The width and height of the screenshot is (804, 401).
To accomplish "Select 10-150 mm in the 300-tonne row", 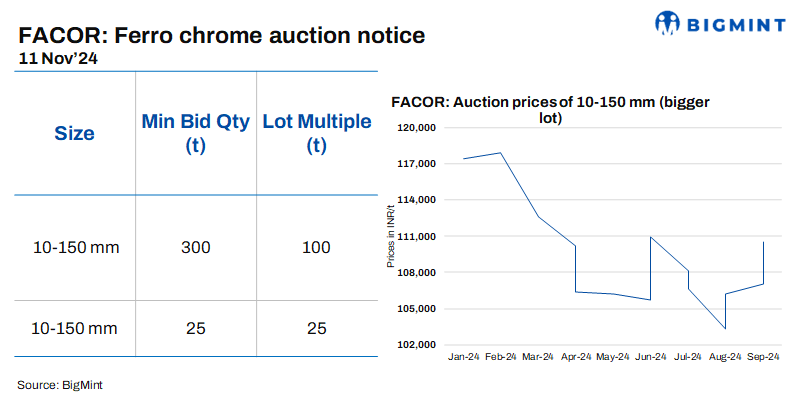I will click(75, 247).
